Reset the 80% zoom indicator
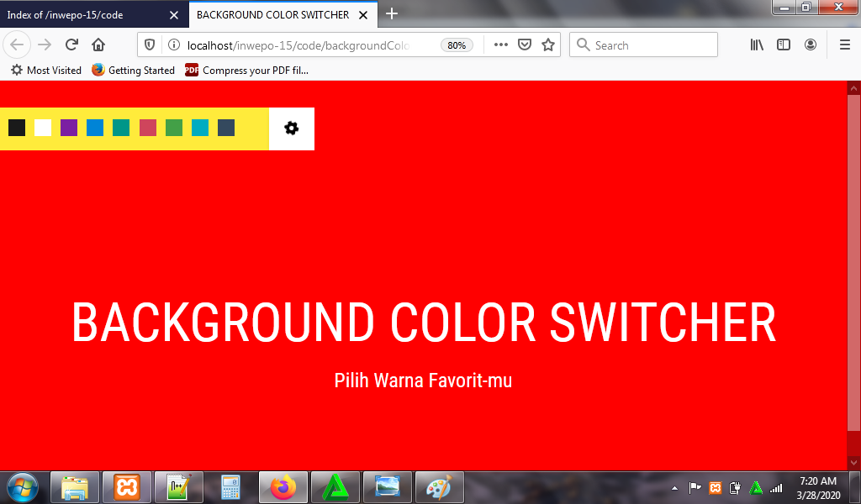The width and height of the screenshot is (861, 504). click(457, 45)
